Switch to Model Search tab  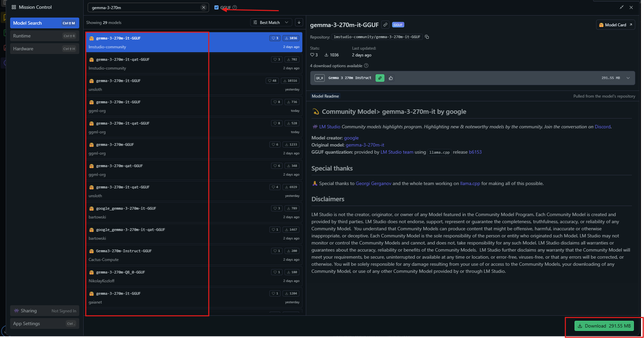click(x=45, y=23)
